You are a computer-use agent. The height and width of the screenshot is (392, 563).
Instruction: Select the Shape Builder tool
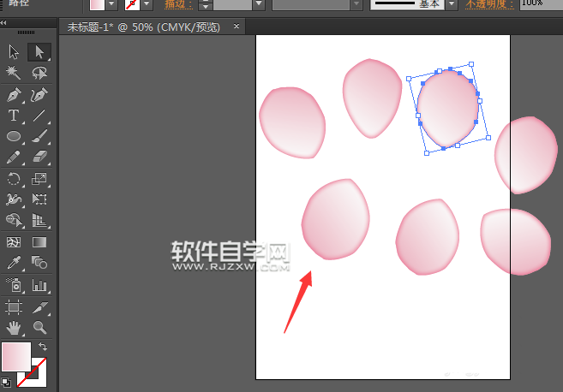point(14,220)
